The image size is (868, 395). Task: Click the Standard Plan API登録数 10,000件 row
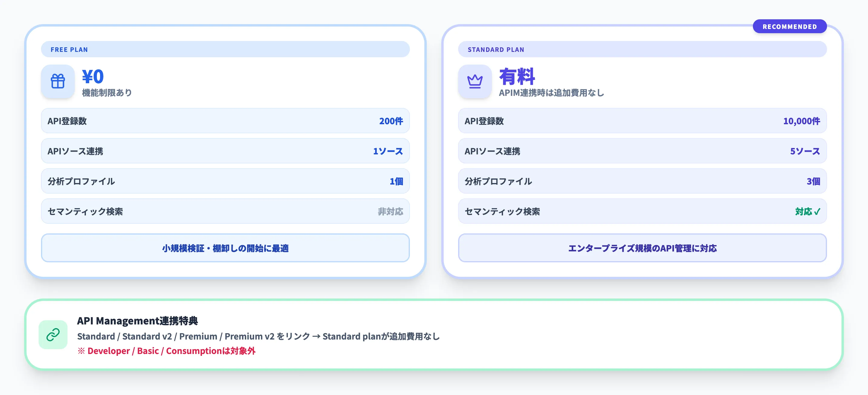point(642,121)
